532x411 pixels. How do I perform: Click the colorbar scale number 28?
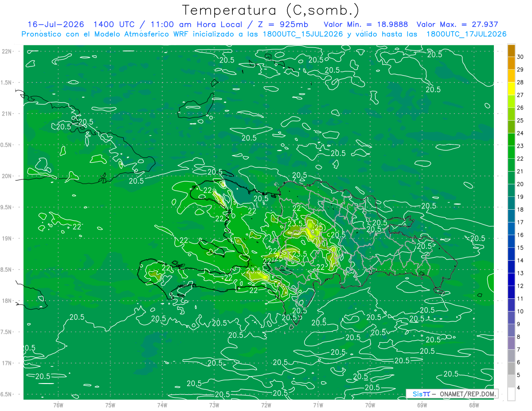[x=520, y=82]
